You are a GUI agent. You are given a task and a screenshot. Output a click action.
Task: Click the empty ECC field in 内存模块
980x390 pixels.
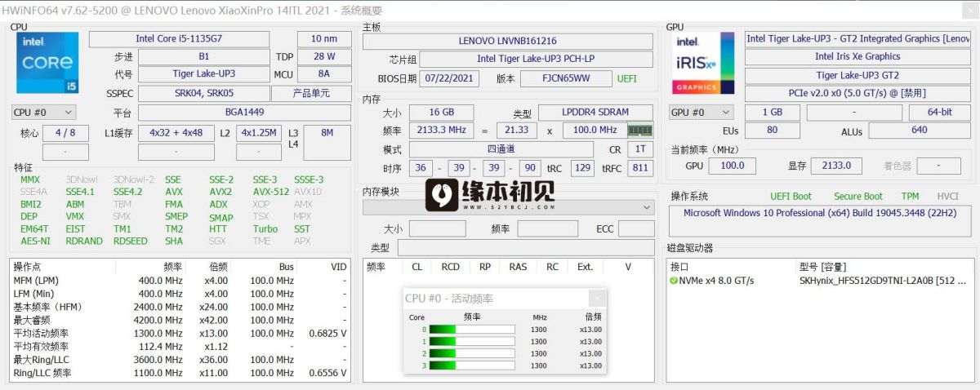636,229
